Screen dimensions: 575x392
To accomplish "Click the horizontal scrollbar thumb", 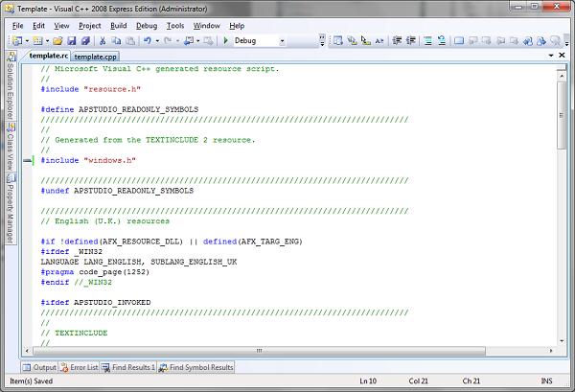I will click(x=259, y=351).
